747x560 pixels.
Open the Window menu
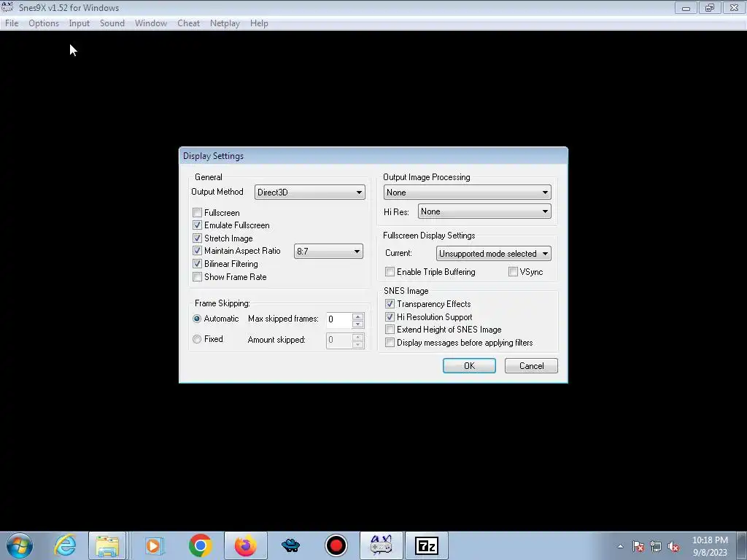point(150,23)
